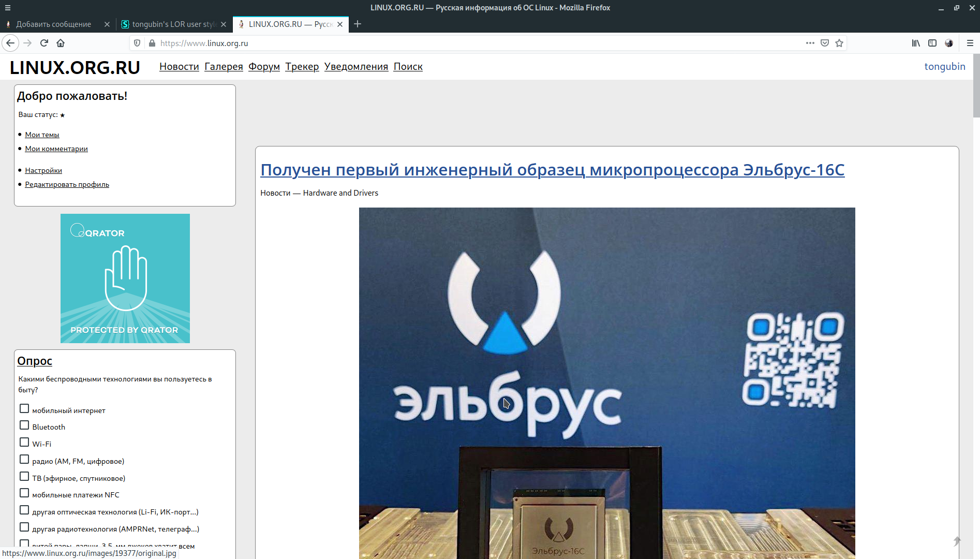Open the Эльбрус processor photo
This screenshot has height=559, width=980.
tap(607, 383)
